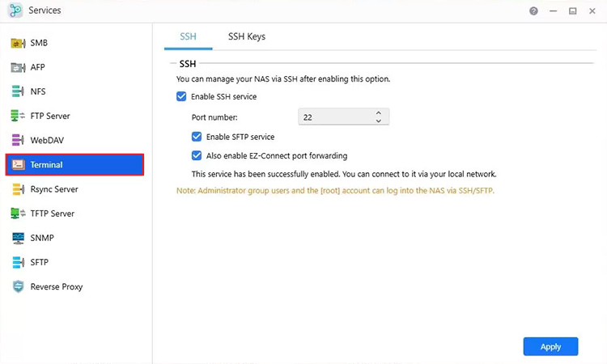
Task: Minimize the Services window
Action: (x=554, y=11)
